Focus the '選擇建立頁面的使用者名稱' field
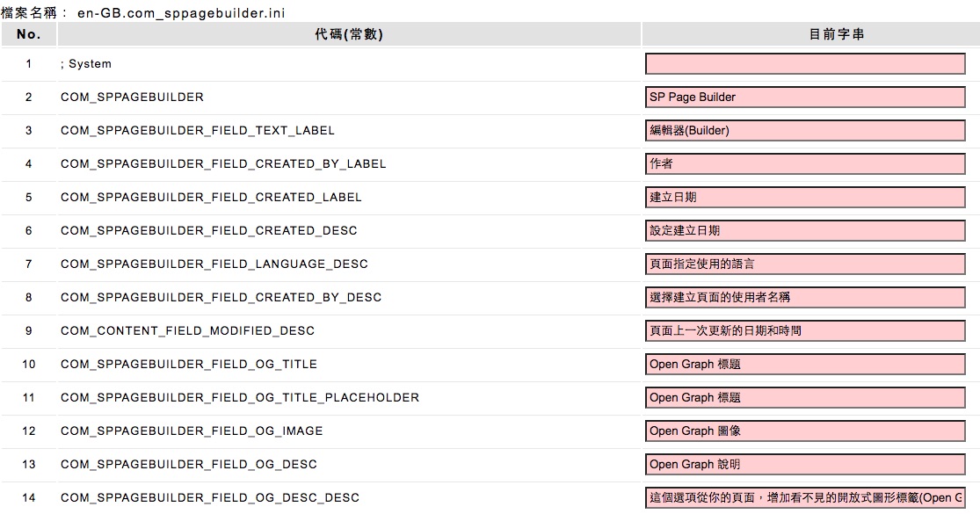 805,298
